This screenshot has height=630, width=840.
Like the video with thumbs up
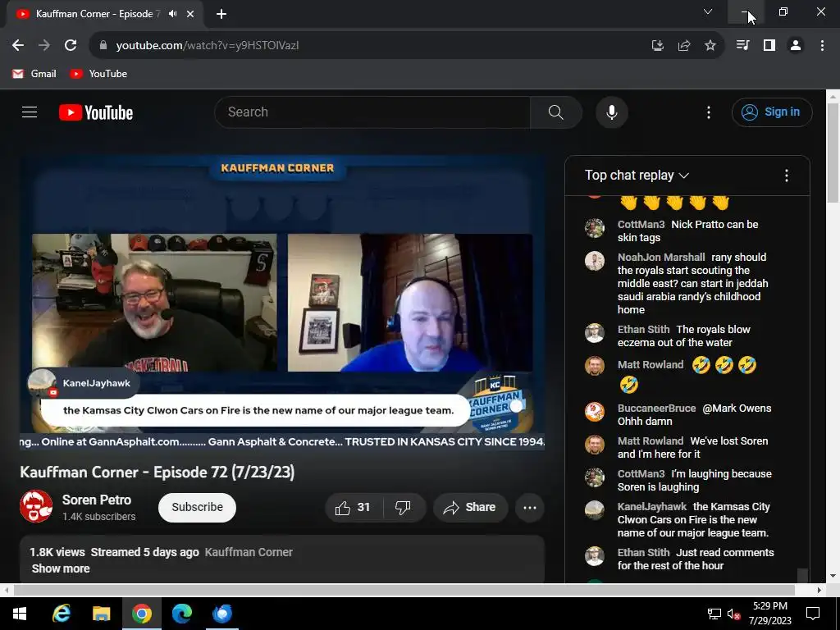pos(354,507)
